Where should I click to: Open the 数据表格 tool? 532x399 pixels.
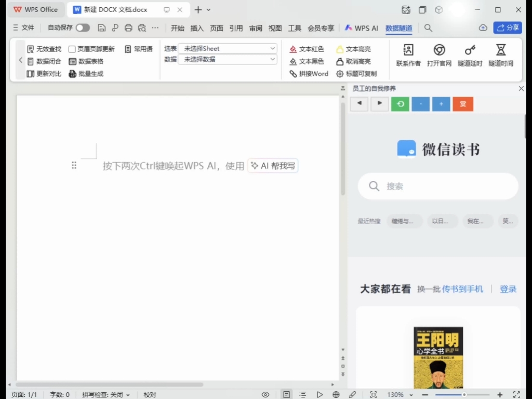[x=86, y=61]
